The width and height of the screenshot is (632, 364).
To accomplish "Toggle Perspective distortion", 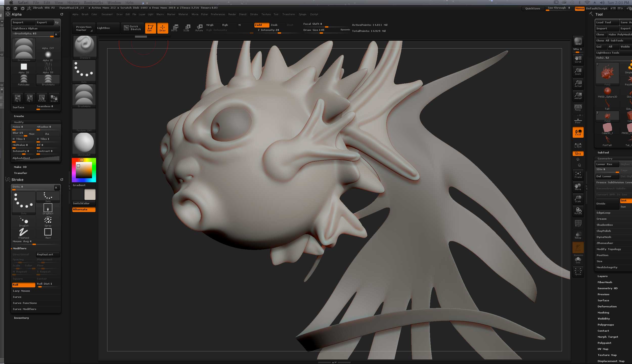I will (578, 108).
